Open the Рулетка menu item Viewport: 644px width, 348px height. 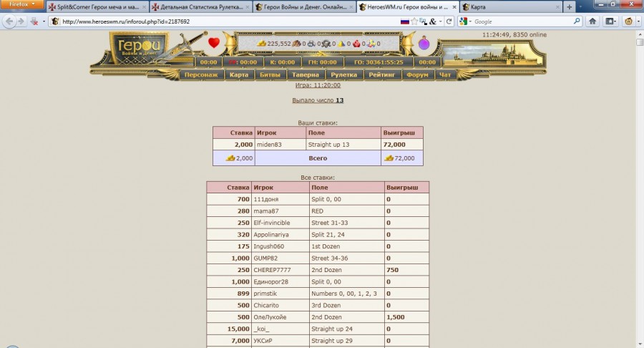click(344, 74)
